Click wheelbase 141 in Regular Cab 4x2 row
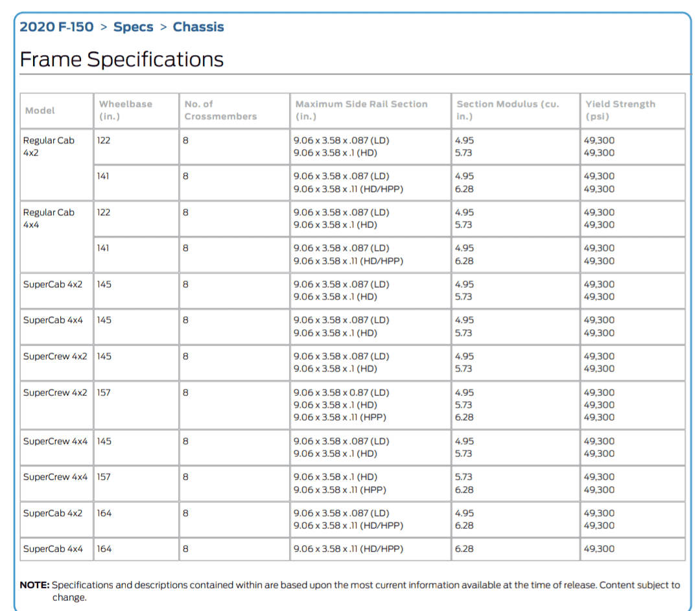This screenshot has width=700, height=611. click(x=103, y=176)
